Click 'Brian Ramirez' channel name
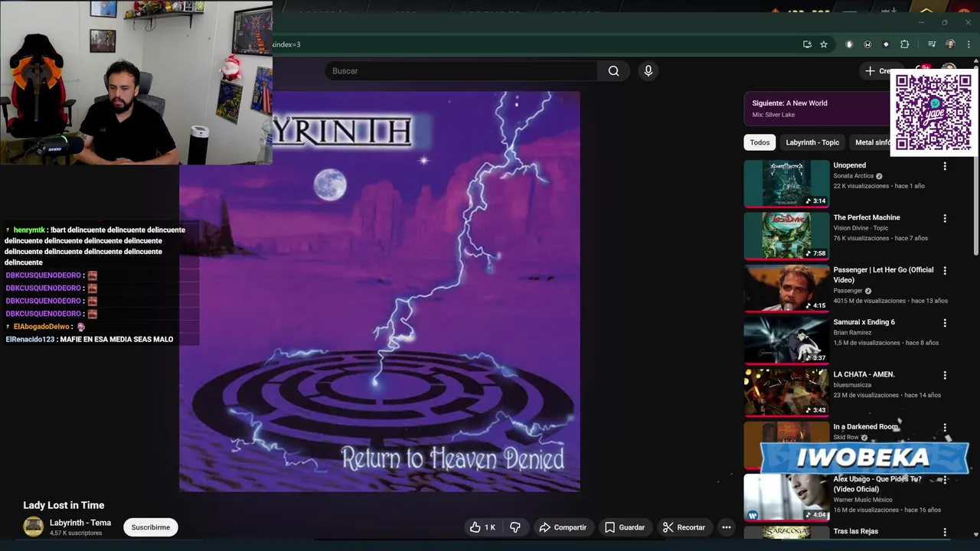980x551 pixels. [x=852, y=333]
